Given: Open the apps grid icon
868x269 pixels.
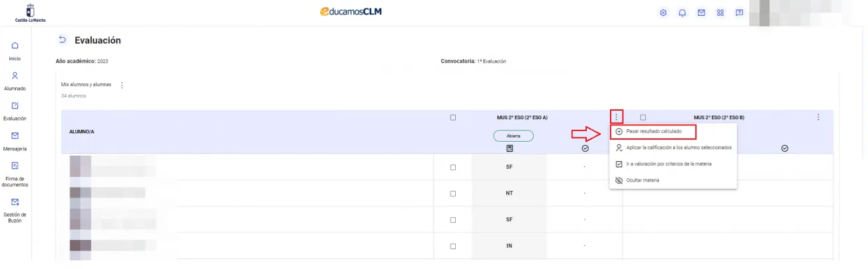Looking at the screenshot, I should tap(720, 13).
